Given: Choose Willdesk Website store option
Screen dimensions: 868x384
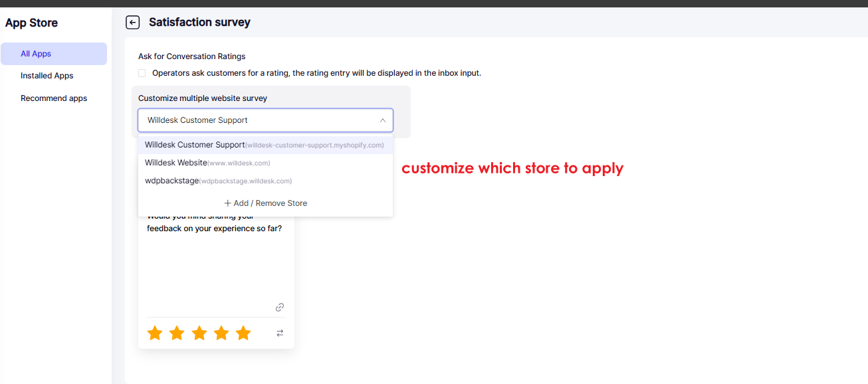Looking at the screenshot, I should (266, 163).
